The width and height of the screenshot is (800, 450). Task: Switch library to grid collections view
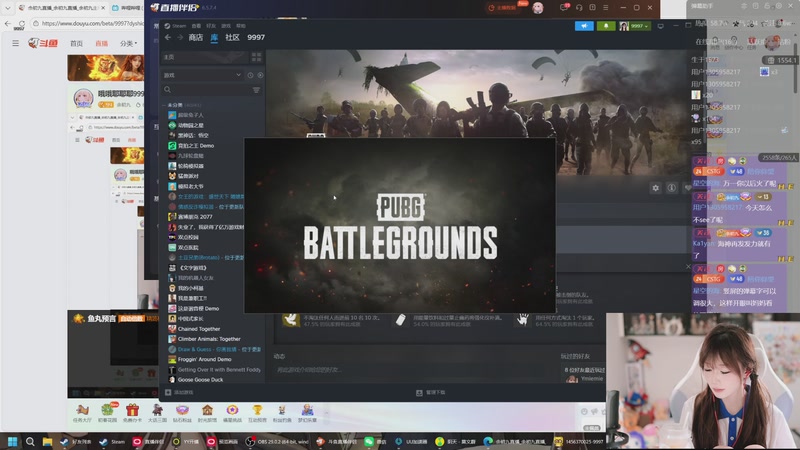(x=256, y=57)
